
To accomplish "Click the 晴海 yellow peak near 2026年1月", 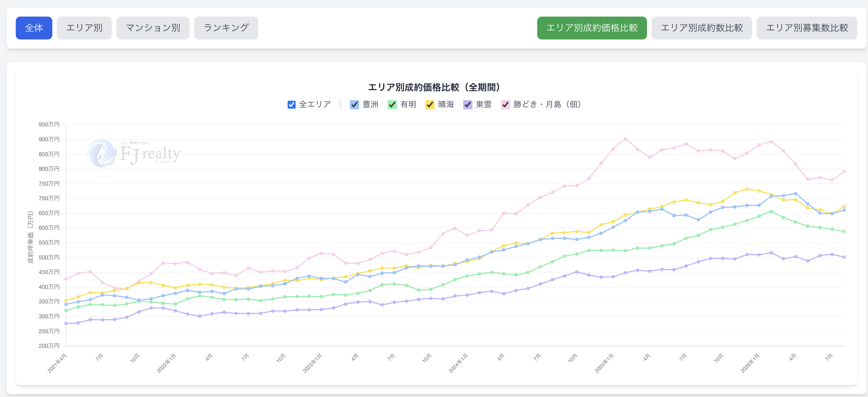I will 747,189.
